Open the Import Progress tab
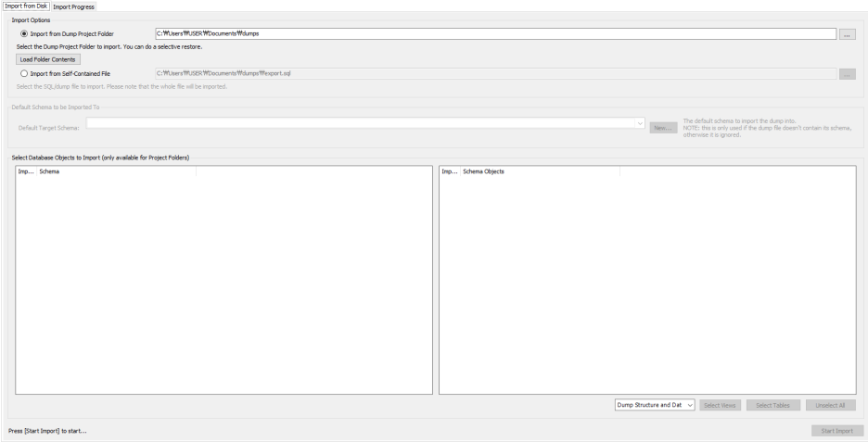The width and height of the screenshot is (868, 442). click(x=73, y=6)
